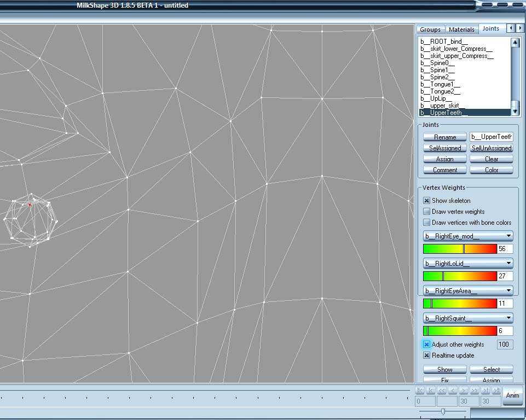
Task: Switch to the Materials tab
Action: (461, 29)
